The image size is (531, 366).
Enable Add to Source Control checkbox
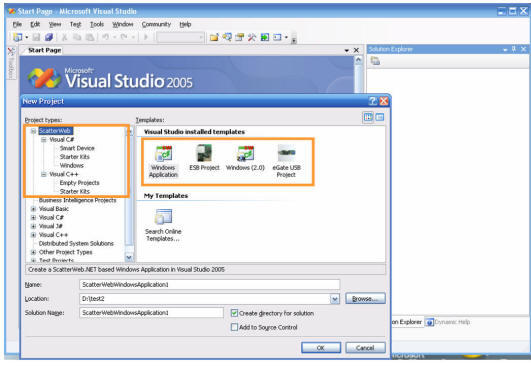tap(234, 327)
